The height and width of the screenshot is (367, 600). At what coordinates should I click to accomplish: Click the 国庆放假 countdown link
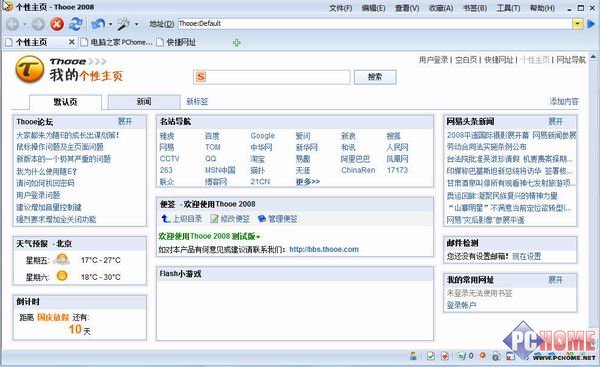pos(53,317)
